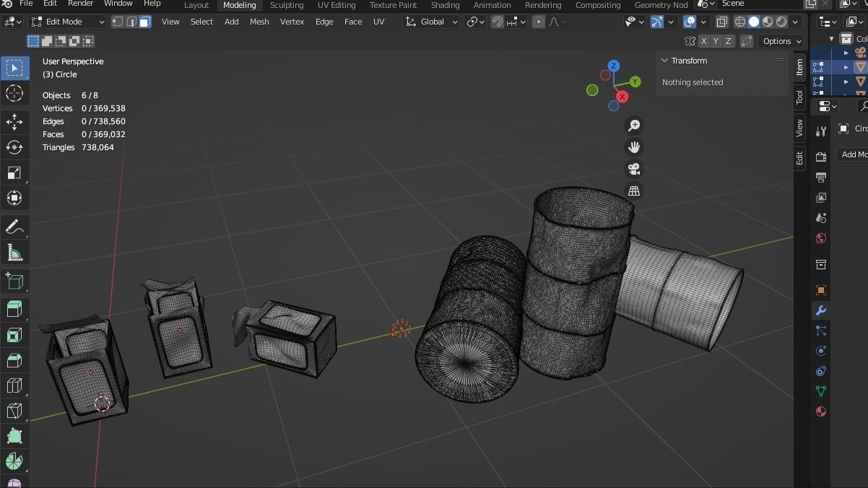Open Render properties in the Properties editor
This screenshot has width=868, height=488.
click(x=820, y=155)
